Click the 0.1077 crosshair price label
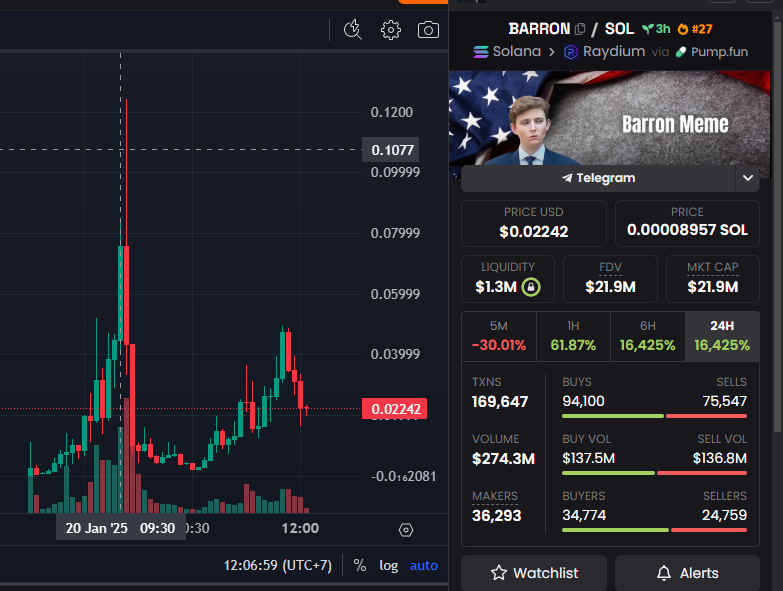This screenshot has height=591, width=783. (391, 150)
